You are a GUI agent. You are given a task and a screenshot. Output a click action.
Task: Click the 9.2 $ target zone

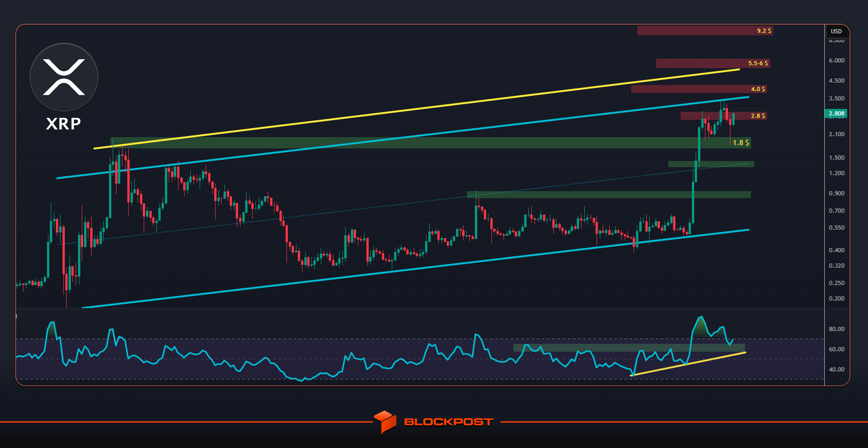pos(705,31)
